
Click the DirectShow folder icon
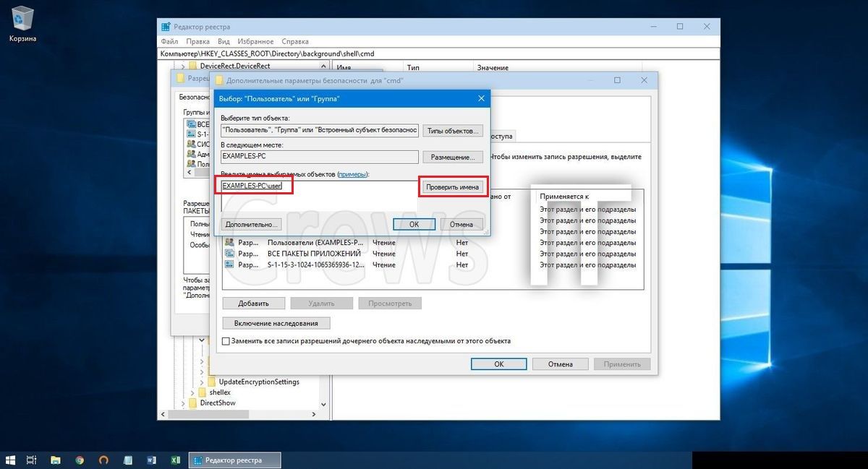193,403
